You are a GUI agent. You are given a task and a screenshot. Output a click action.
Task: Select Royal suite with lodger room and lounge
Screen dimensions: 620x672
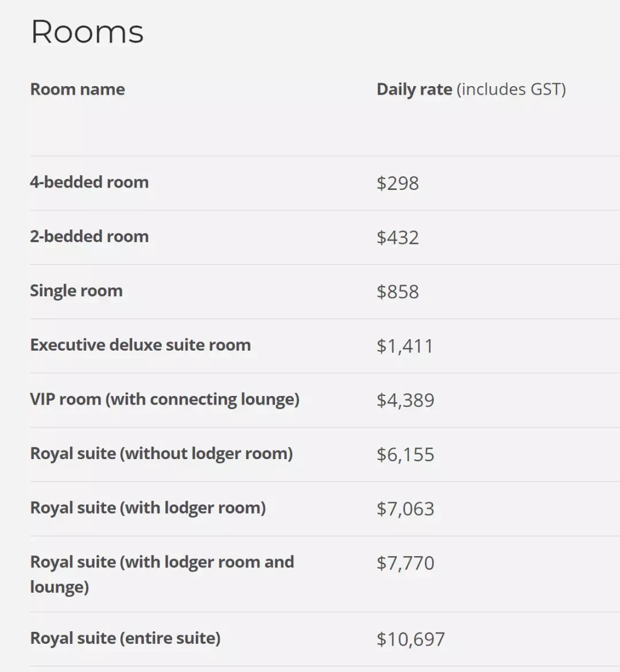point(162,574)
